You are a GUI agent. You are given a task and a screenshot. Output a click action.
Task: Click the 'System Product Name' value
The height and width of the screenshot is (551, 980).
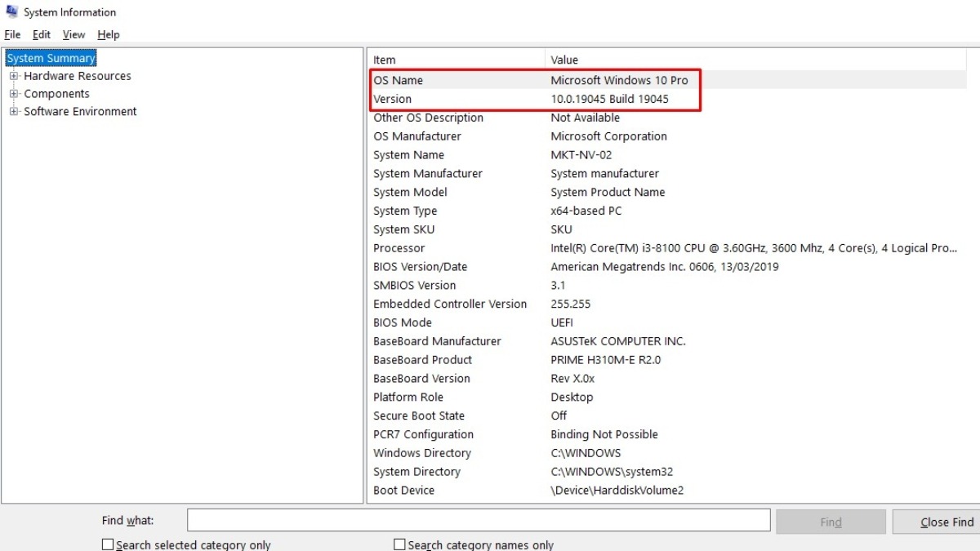click(x=608, y=193)
